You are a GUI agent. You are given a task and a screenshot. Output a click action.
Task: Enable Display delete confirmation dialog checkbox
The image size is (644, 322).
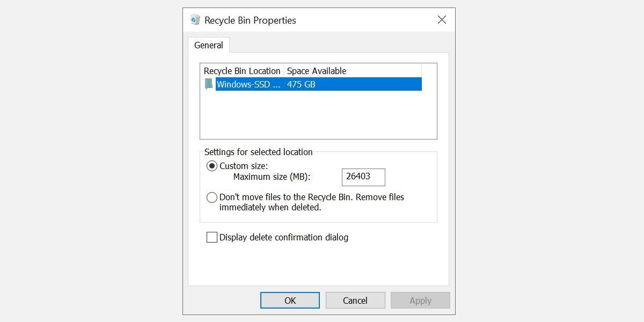[x=212, y=237]
